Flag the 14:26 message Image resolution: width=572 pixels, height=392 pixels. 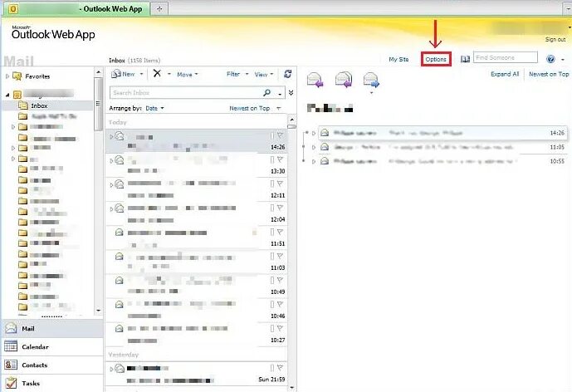(x=280, y=135)
